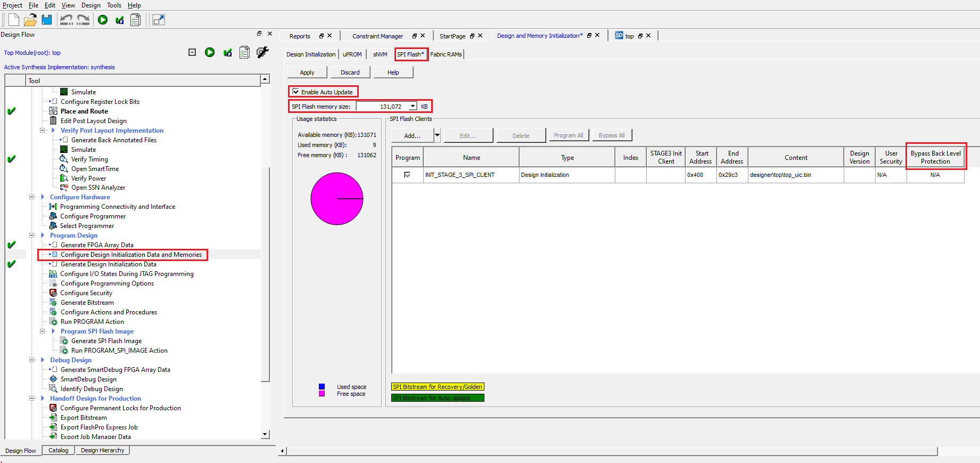Image resolution: width=980 pixels, height=463 pixels.
Task: Click the SPI Flash memory size input field
Action: pos(383,107)
